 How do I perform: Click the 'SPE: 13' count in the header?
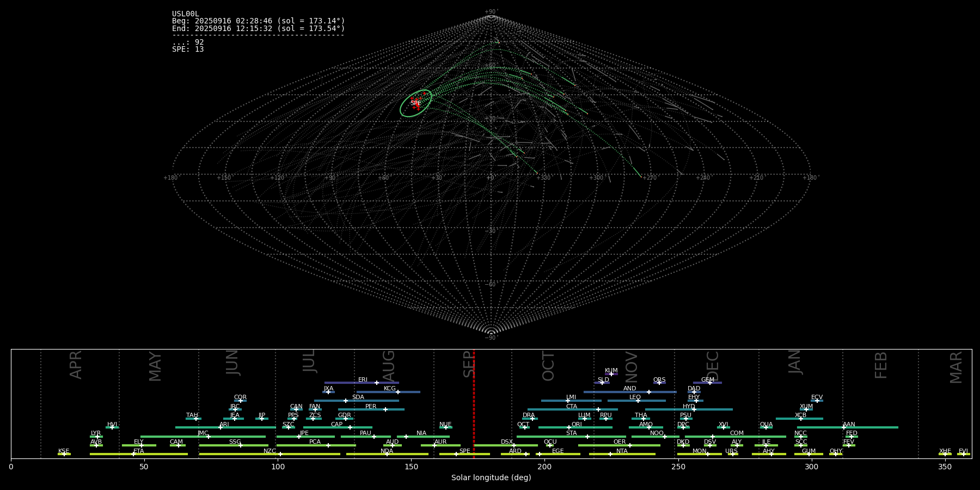pos(188,50)
